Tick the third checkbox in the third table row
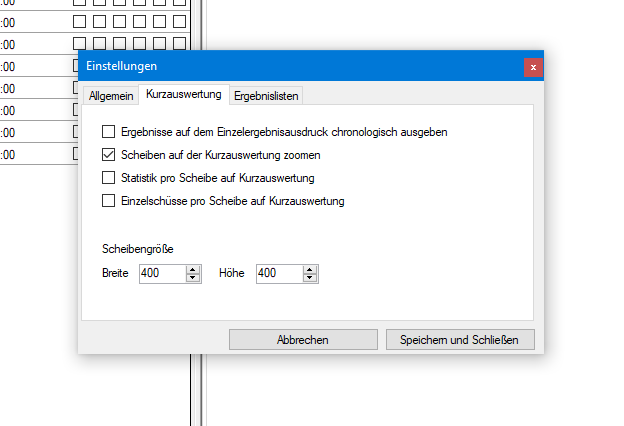Screen dimensions: 624x426 pyautogui.click(x=119, y=43)
